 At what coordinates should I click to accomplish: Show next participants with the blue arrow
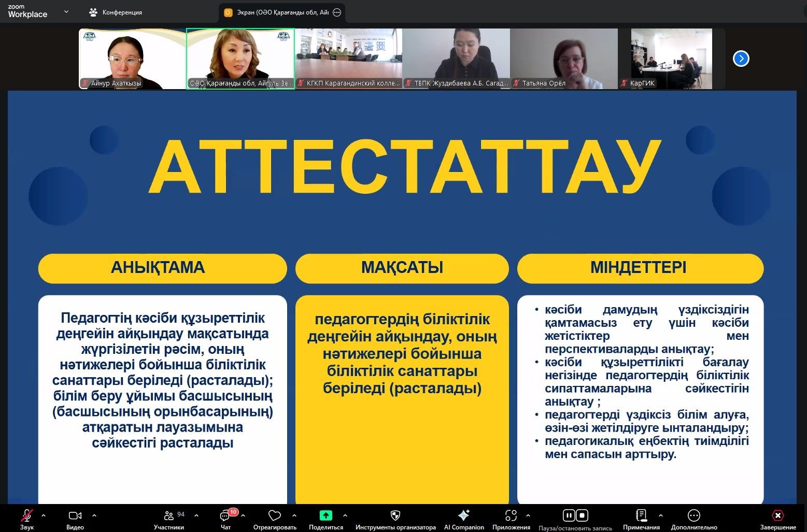pyautogui.click(x=741, y=59)
